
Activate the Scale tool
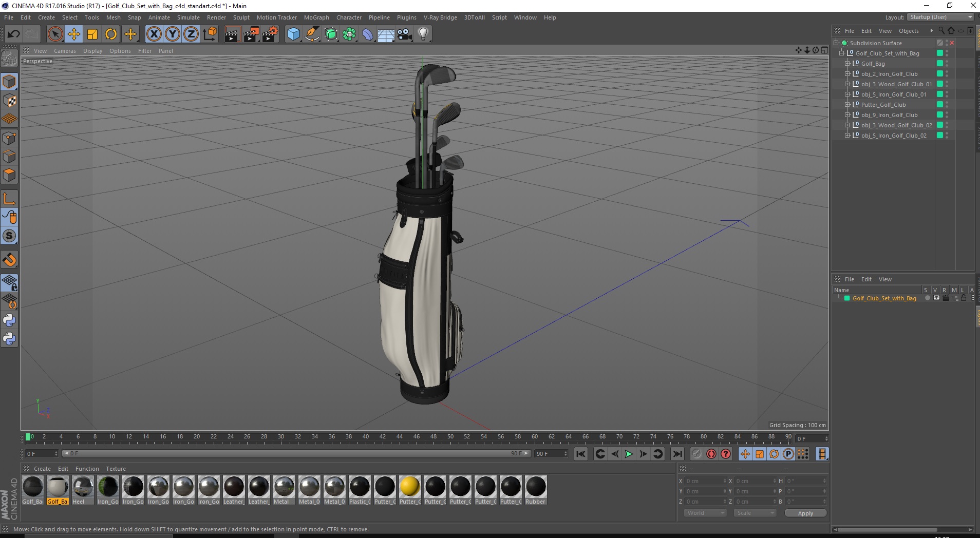pyautogui.click(x=92, y=34)
